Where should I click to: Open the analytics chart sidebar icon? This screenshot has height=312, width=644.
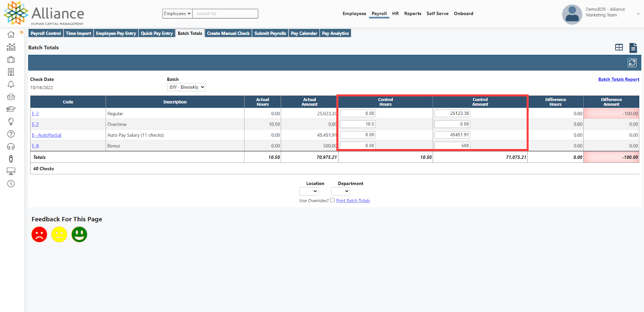(x=11, y=47)
